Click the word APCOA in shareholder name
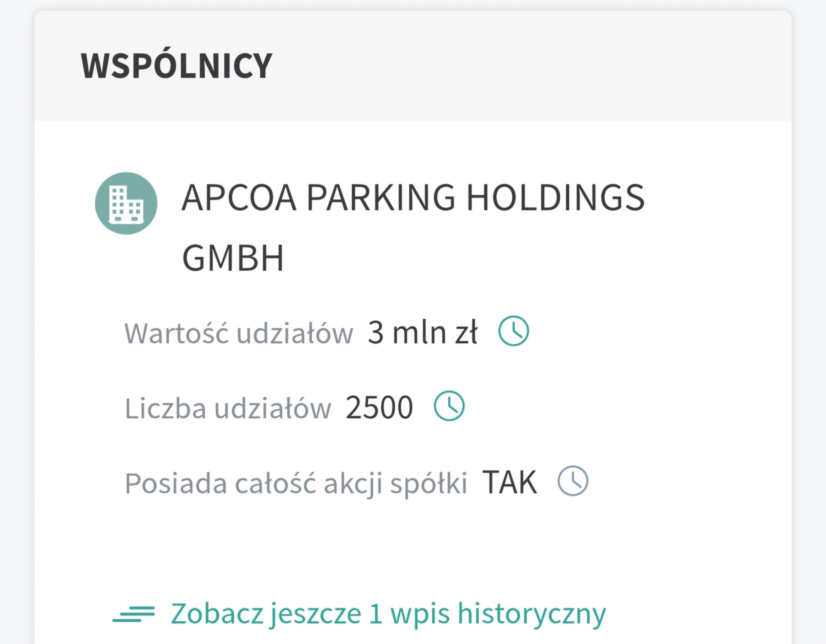Image resolution: width=826 pixels, height=644 pixels. (x=239, y=197)
